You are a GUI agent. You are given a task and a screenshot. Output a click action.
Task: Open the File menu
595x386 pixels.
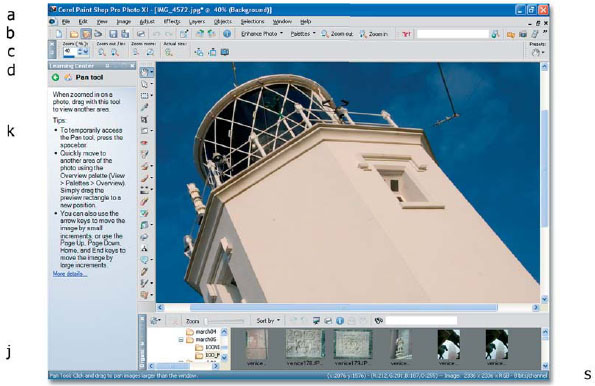66,22
